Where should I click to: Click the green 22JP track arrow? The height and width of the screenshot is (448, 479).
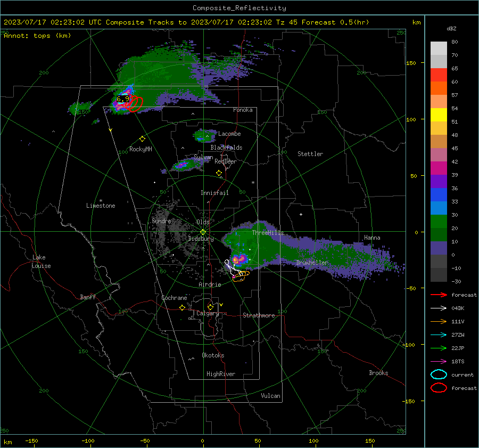click(x=439, y=348)
